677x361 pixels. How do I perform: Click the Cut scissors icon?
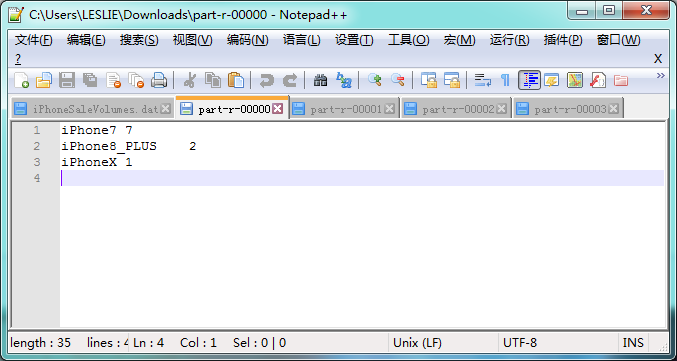click(x=190, y=80)
